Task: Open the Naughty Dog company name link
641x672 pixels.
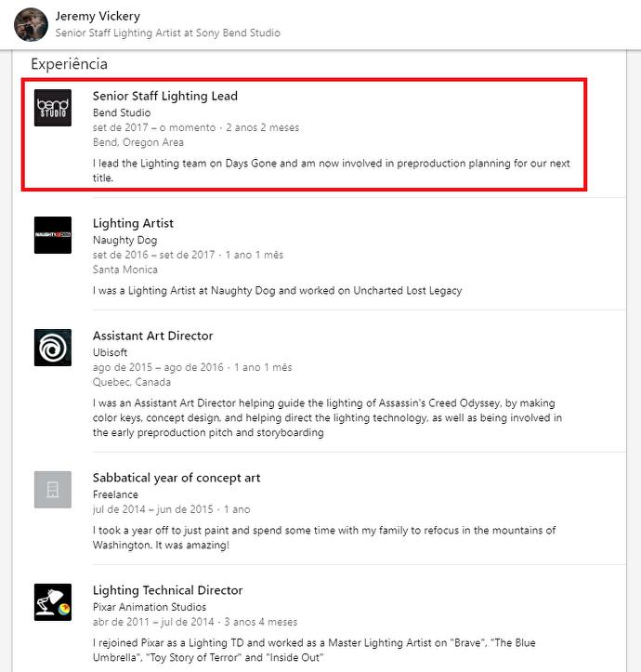Action: click(x=125, y=240)
